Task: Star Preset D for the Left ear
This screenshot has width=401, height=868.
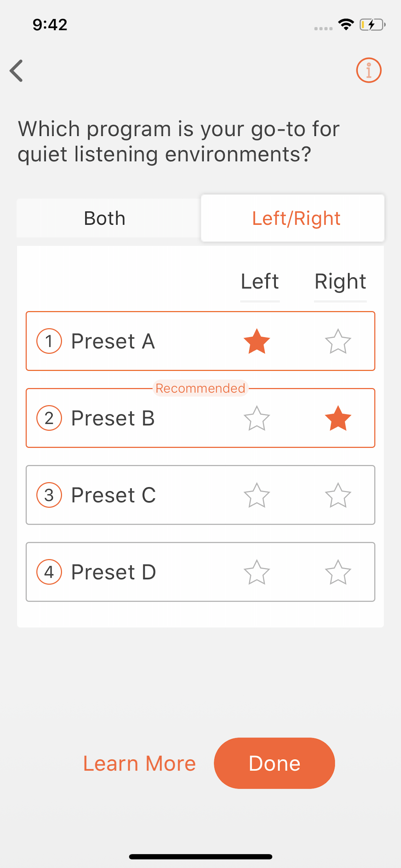Action: [x=257, y=572]
